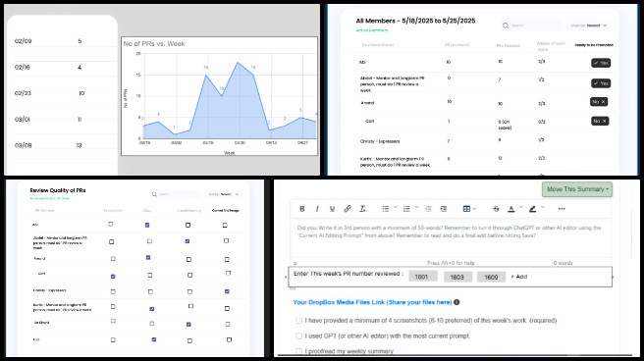Viewport: 644px width, 361px height.
Task: Uncheck the third-column checkbox in Abdel's row
Action: pyautogui.click(x=188, y=241)
